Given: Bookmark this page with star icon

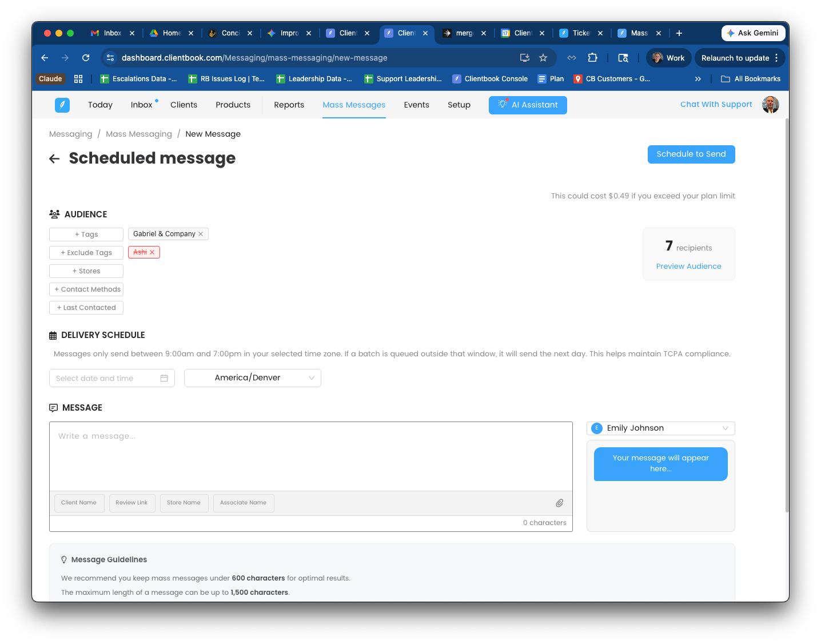Looking at the screenshot, I should coord(543,58).
